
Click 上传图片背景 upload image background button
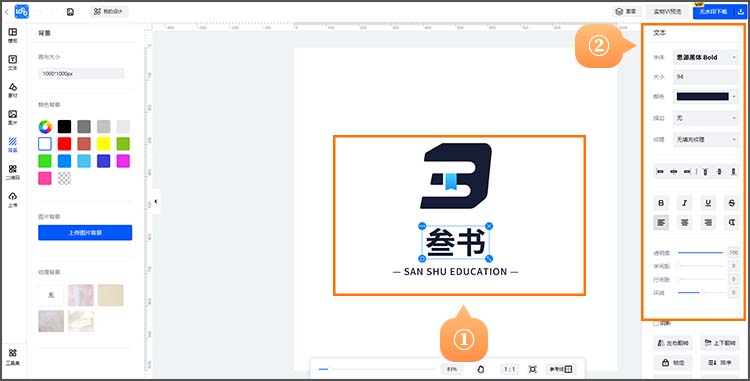[x=85, y=233]
